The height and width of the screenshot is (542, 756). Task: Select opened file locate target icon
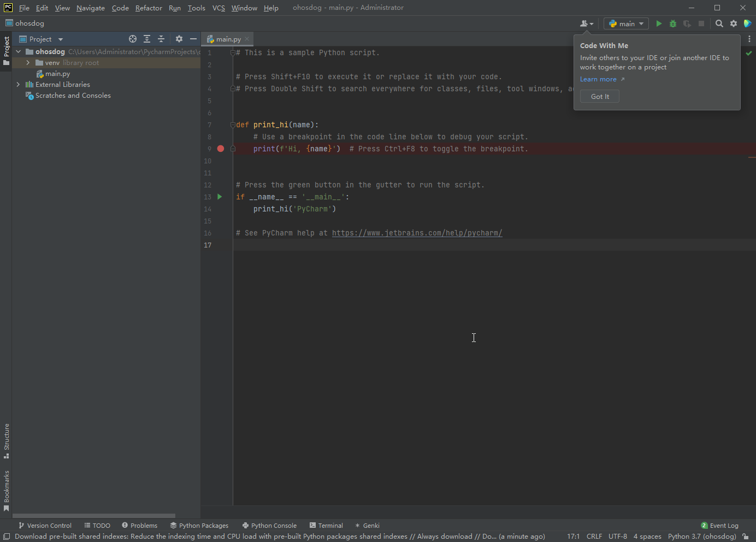[133, 39]
